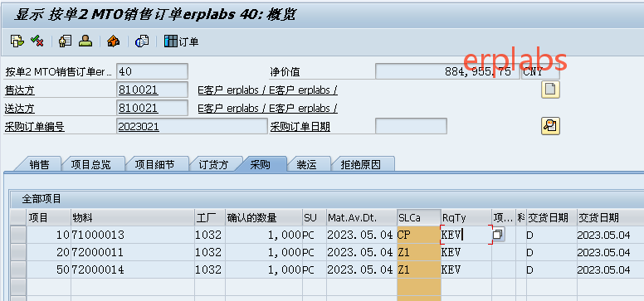
Task: Click material cell 72000014
Action: (133, 269)
